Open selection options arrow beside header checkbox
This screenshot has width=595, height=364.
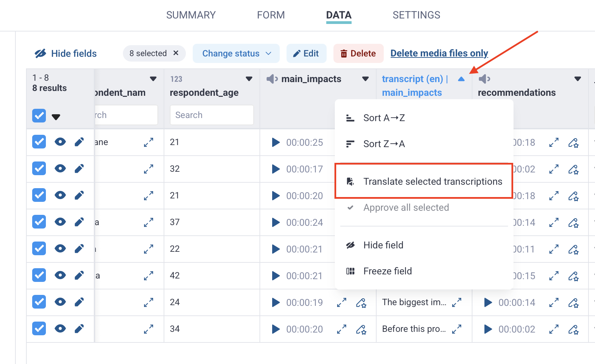pyautogui.click(x=56, y=117)
